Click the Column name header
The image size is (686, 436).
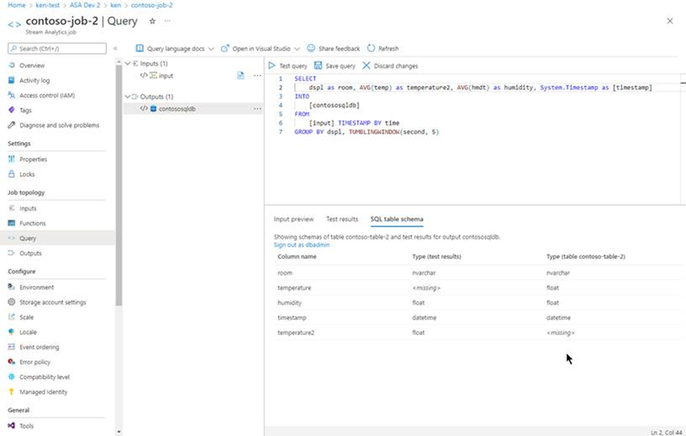pyautogui.click(x=297, y=256)
